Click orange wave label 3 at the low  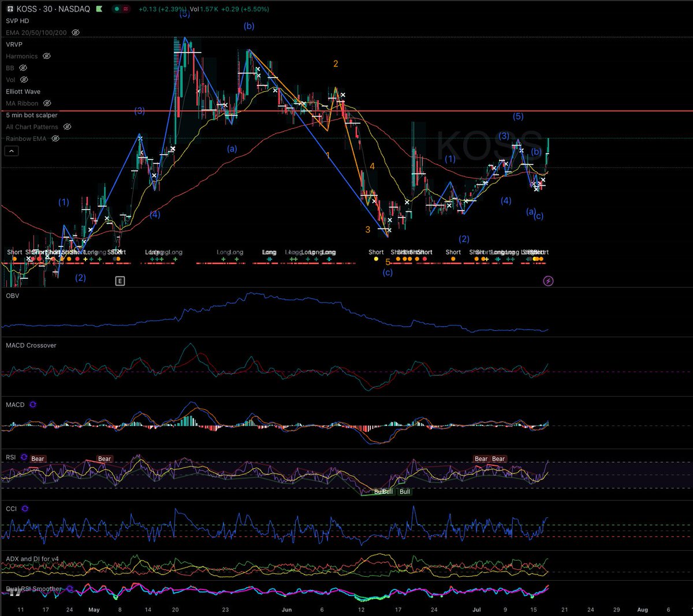368,230
